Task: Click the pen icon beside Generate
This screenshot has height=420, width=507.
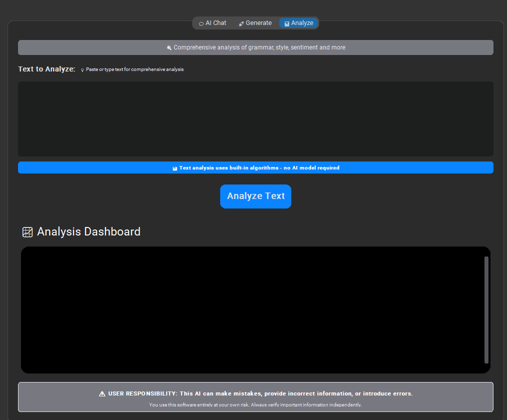Action: click(x=241, y=23)
